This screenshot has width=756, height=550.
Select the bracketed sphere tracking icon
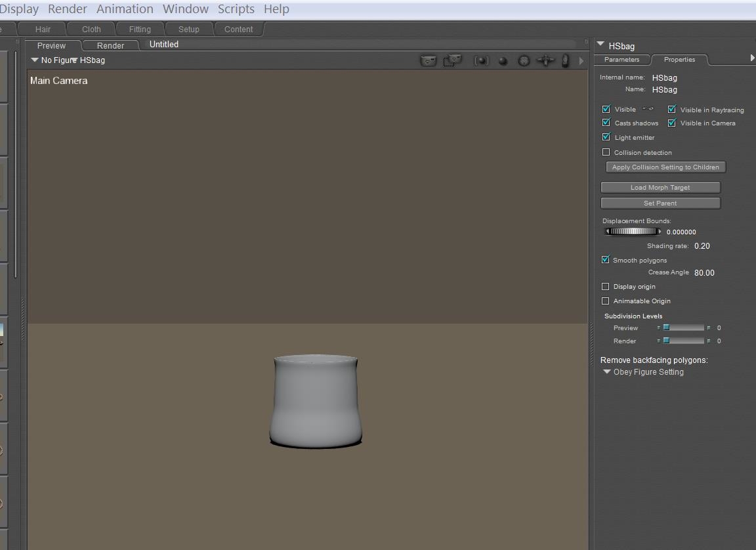[x=482, y=60]
